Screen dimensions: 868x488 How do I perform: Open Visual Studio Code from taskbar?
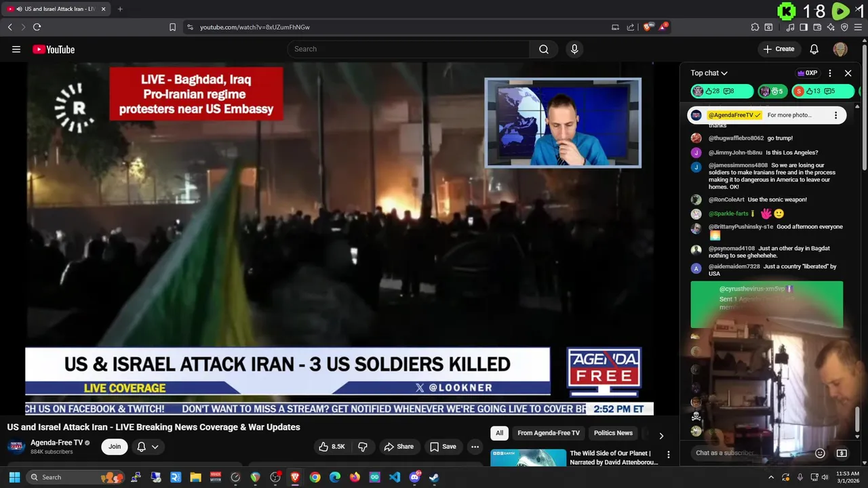coord(395,477)
